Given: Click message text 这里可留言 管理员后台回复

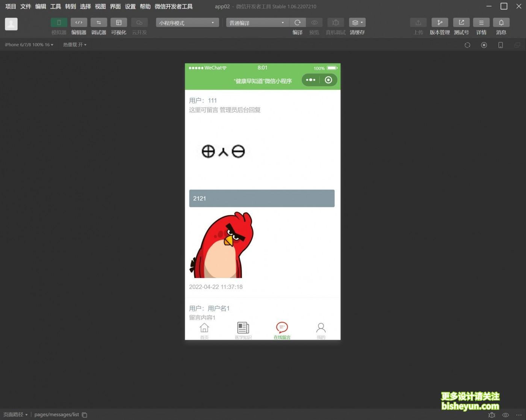Looking at the screenshot, I should [225, 110].
